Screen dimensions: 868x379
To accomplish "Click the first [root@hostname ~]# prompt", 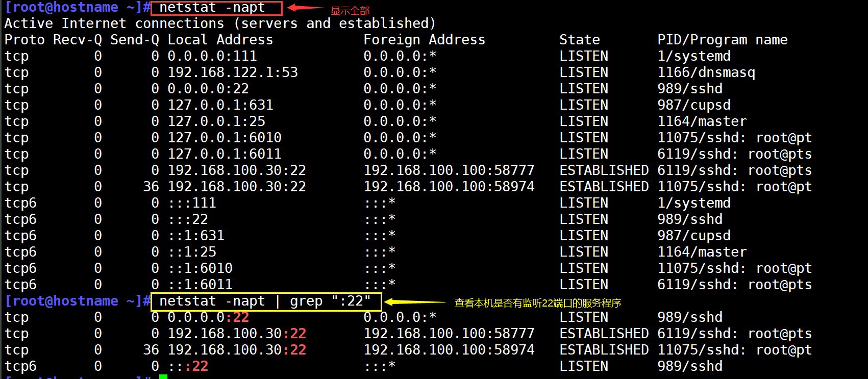I will click(x=78, y=8).
